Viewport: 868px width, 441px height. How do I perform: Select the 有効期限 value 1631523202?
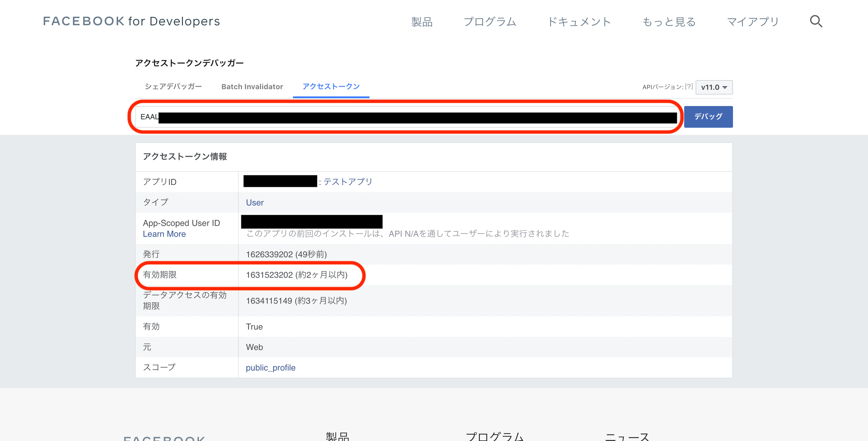269,275
